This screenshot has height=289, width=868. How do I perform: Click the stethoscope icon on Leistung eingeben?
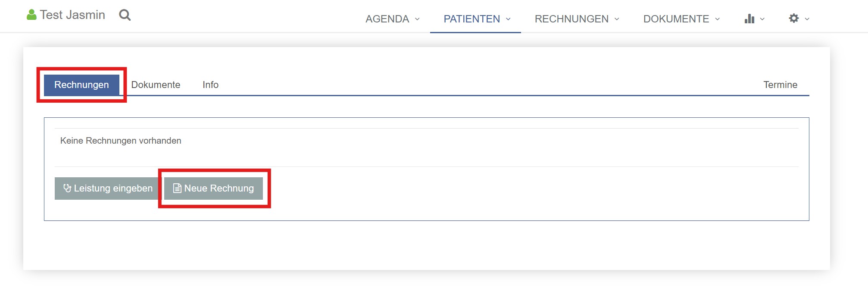coord(67,188)
